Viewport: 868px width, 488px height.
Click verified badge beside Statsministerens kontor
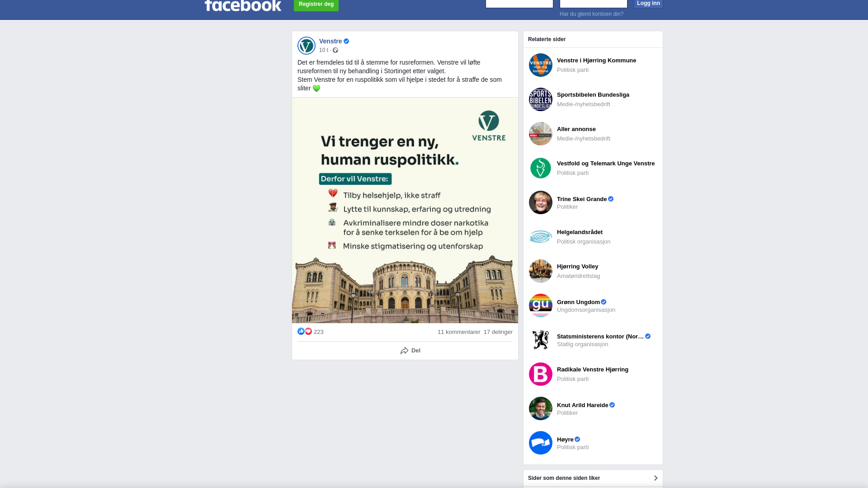[x=648, y=336]
